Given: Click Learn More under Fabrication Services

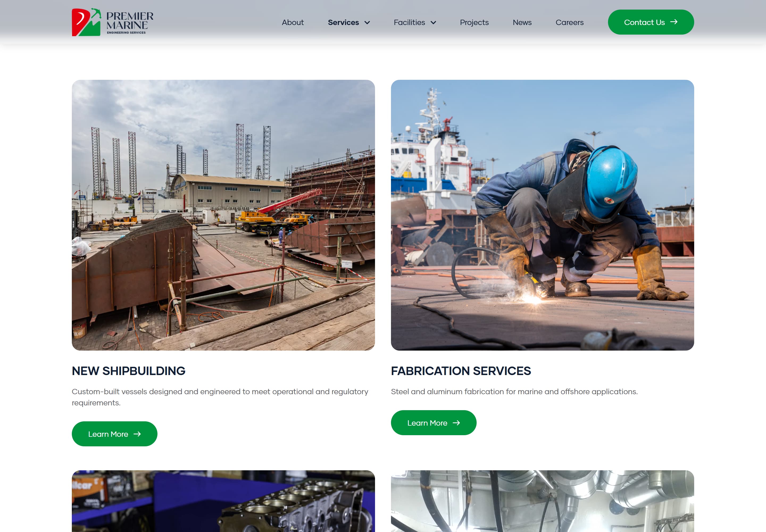Looking at the screenshot, I should tap(433, 423).
